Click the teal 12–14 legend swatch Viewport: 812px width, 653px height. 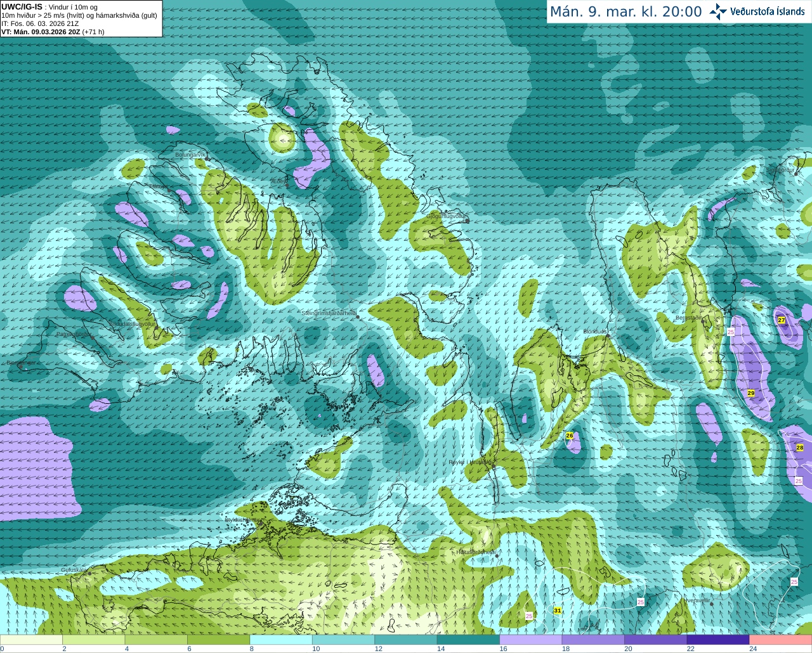406,640
